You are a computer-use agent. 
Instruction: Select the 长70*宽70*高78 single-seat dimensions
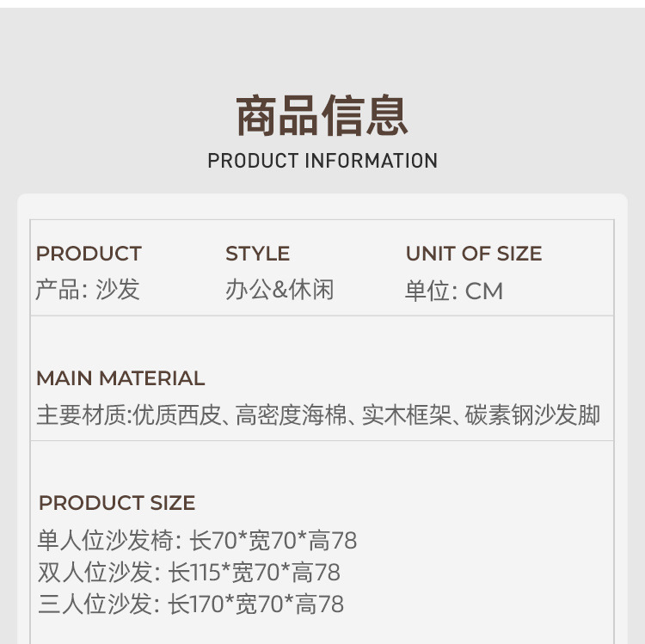(x=273, y=541)
